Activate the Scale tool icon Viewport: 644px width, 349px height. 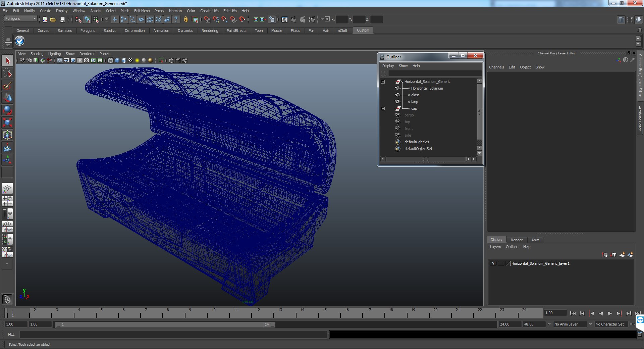tap(7, 122)
